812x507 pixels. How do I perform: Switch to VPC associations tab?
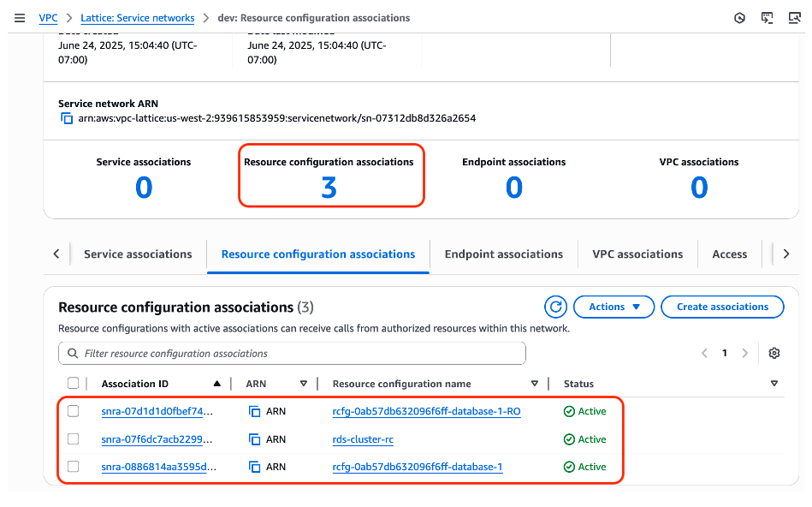pyautogui.click(x=637, y=254)
